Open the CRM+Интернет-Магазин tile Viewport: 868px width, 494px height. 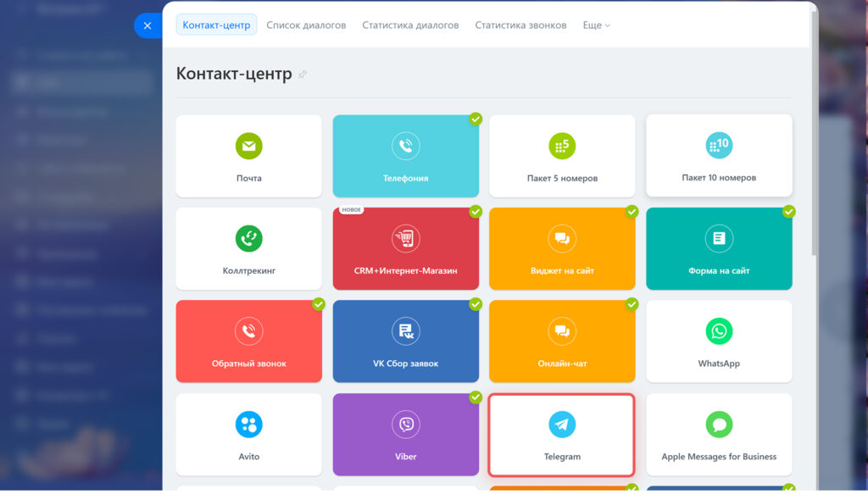tap(405, 249)
